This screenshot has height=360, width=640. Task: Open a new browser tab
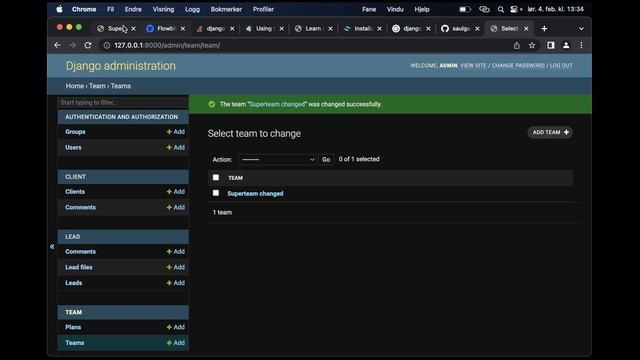pyautogui.click(x=544, y=29)
